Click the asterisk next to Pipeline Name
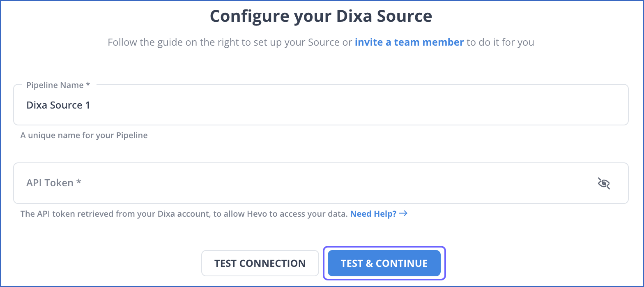644x287 pixels. coord(88,85)
